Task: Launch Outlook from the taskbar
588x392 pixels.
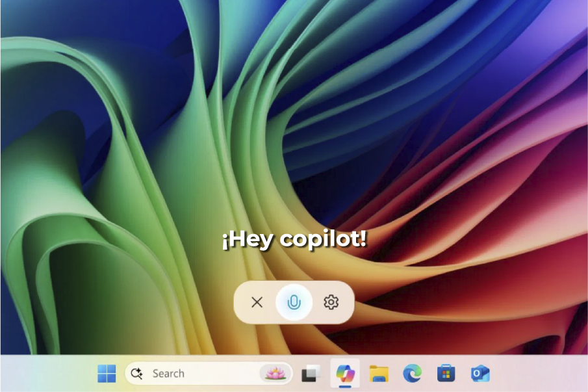Action: click(480, 374)
